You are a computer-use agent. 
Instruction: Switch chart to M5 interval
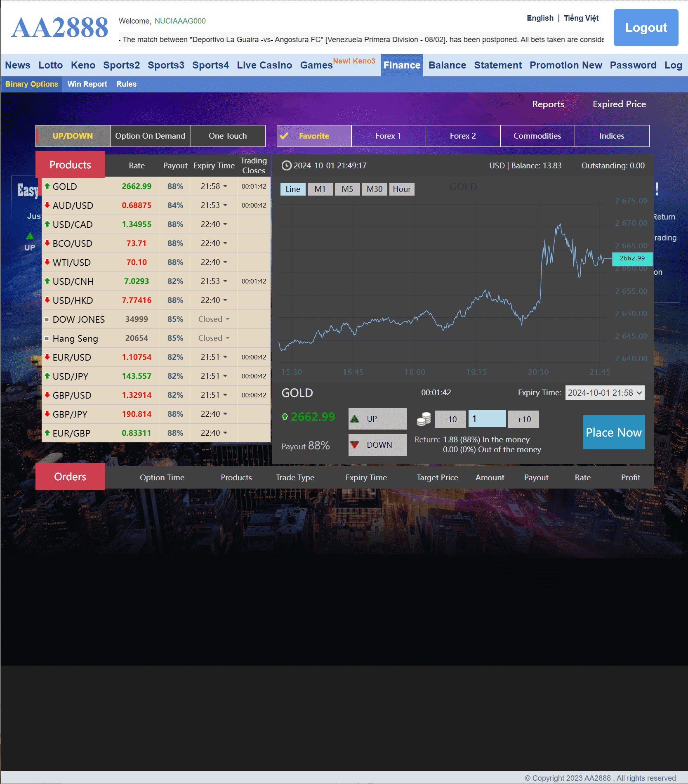click(347, 189)
